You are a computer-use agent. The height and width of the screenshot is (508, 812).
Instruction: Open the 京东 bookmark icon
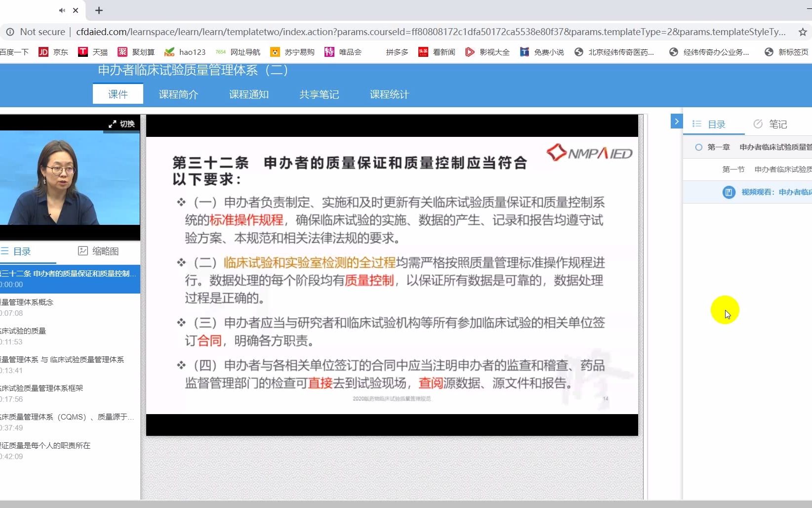(43, 51)
